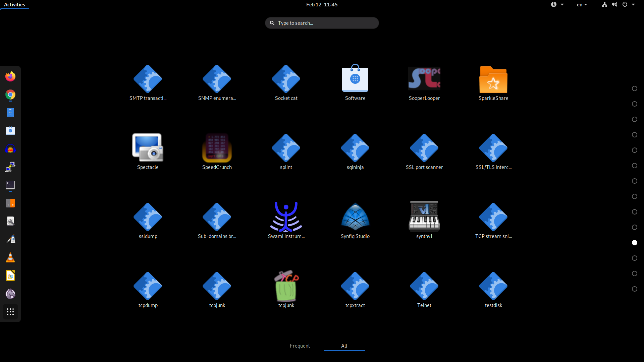Switch to the All tab
Viewport: 644px width, 362px height.
[344, 346]
